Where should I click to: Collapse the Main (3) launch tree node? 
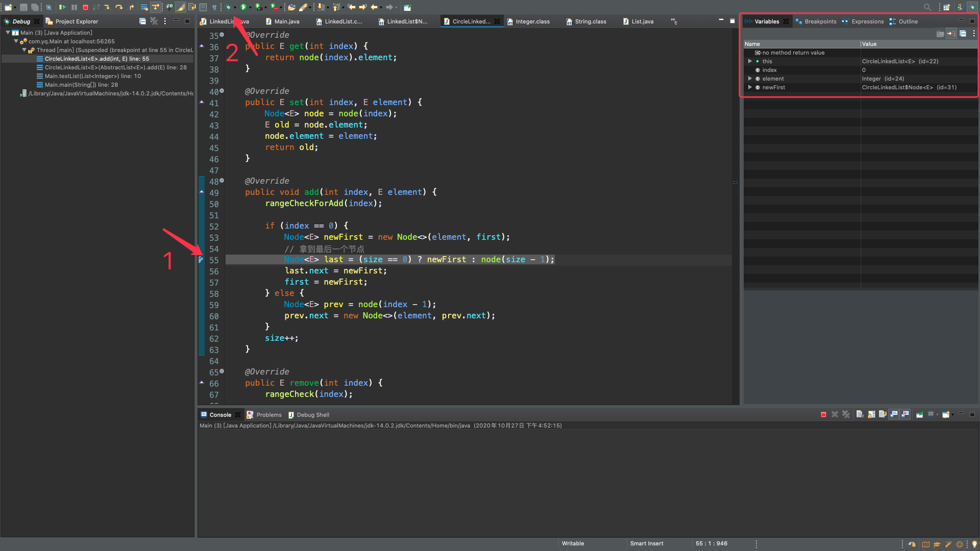(8, 32)
